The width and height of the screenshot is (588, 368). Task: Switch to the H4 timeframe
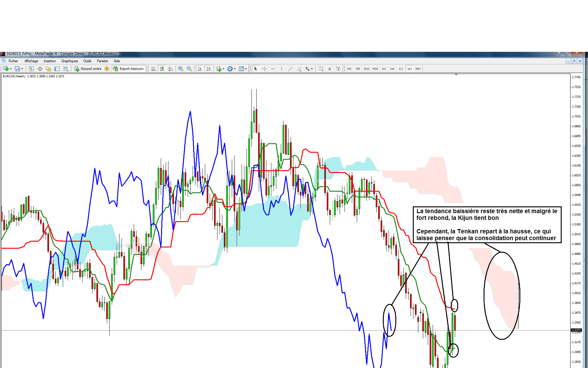coord(392,69)
